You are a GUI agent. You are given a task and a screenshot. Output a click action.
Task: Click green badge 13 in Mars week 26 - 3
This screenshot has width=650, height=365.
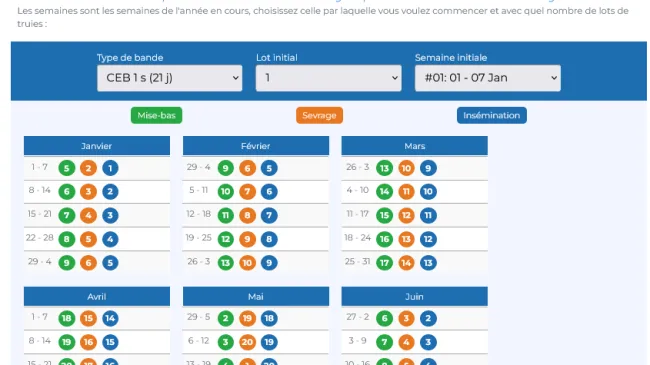coord(384,168)
